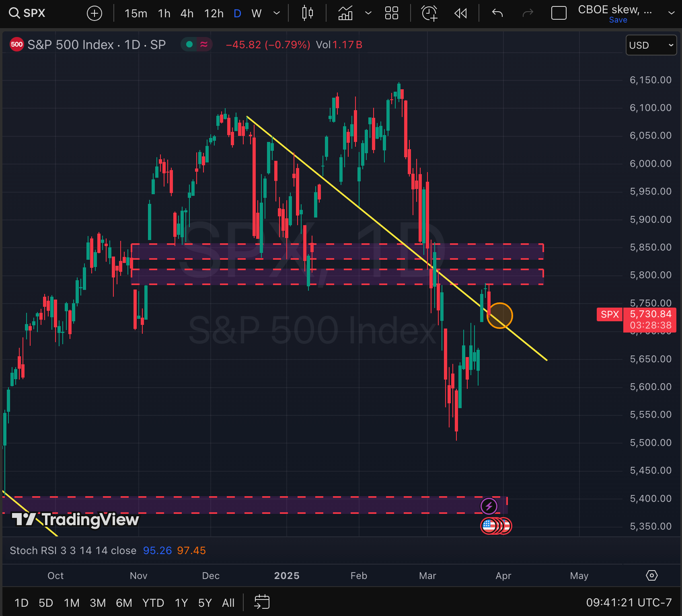Screen dimensions: 682x616
Task: Select 12h timeframe
Action: pos(214,13)
